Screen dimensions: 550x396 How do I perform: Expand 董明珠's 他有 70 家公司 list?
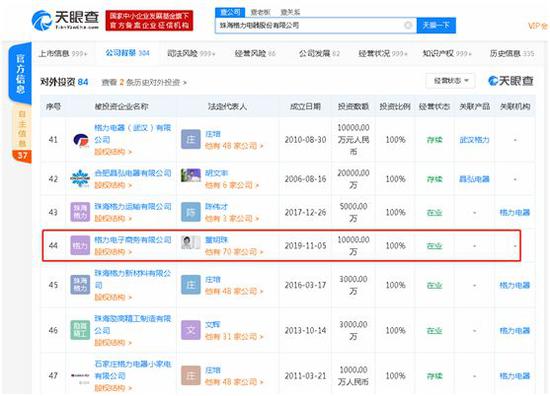[x=234, y=252]
